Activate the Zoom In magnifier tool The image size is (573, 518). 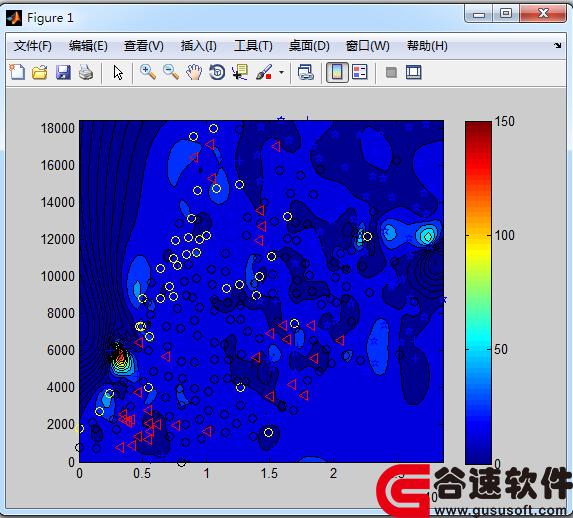pos(148,72)
